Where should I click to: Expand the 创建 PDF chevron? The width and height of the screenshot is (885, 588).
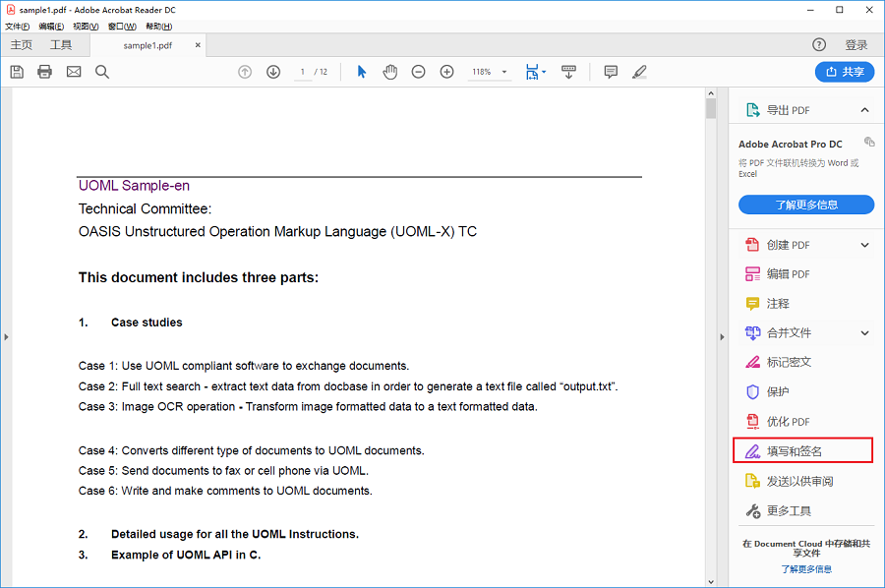click(x=864, y=245)
